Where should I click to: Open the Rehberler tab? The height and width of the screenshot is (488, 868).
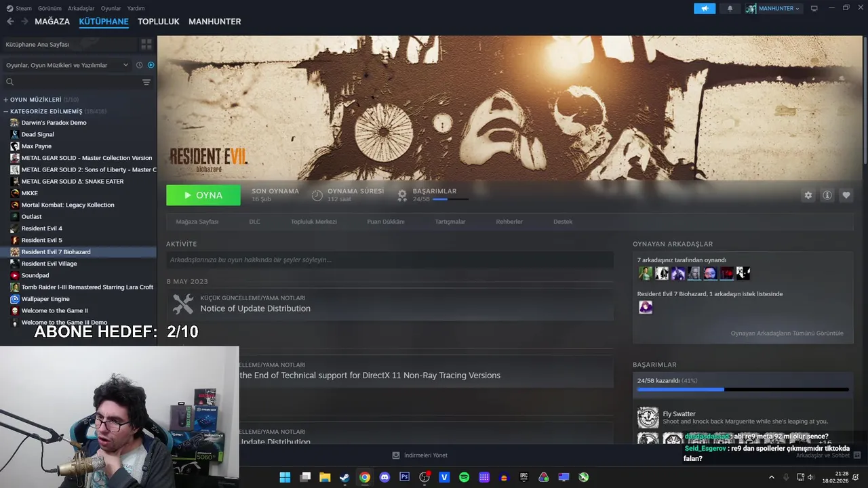[509, 222]
